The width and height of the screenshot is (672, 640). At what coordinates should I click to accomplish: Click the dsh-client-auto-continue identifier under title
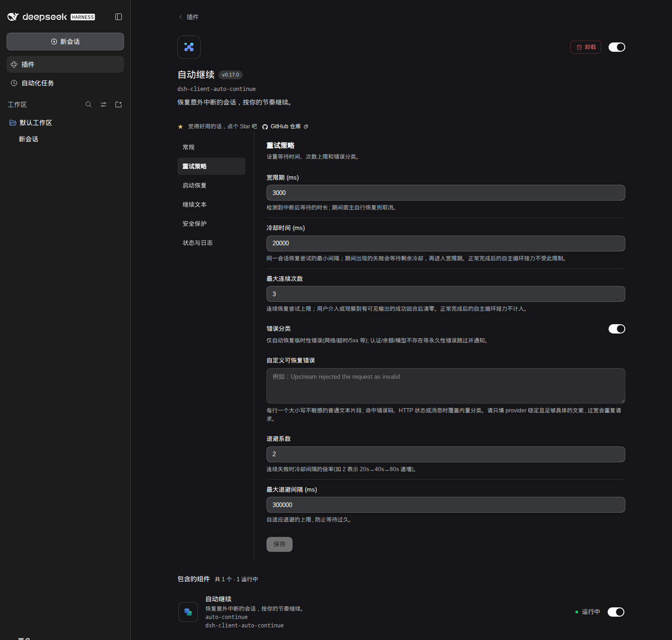click(217, 89)
